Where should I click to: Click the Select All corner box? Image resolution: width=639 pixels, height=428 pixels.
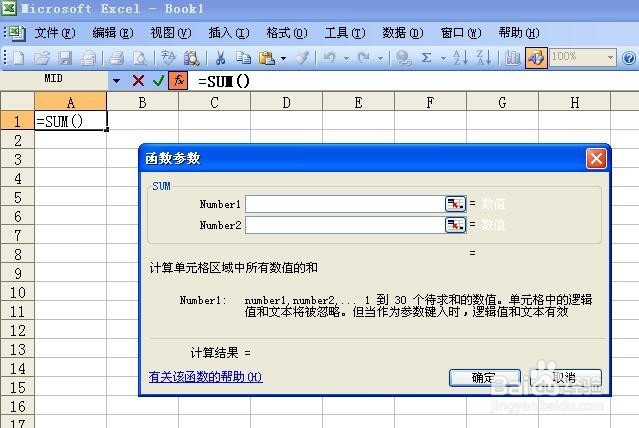point(18,101)
